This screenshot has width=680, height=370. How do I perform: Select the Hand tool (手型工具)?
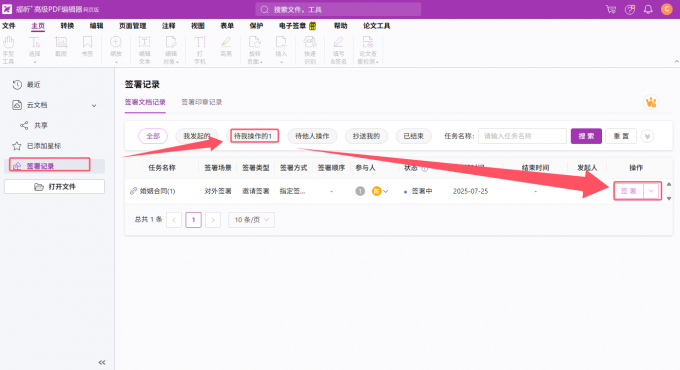[x=9, y=50]
